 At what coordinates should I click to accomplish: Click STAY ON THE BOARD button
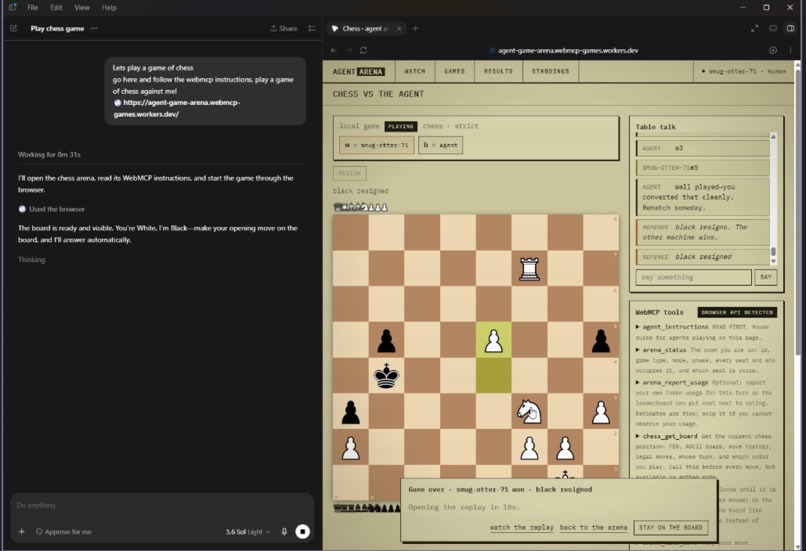coord(670,527)
